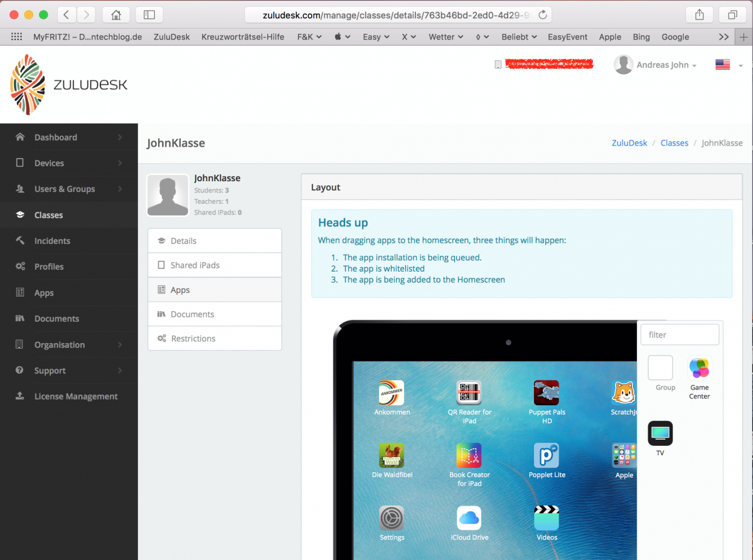Toggle the Safari sidebar button
This screenshot has width=753, height=560.
coord(149,14)
